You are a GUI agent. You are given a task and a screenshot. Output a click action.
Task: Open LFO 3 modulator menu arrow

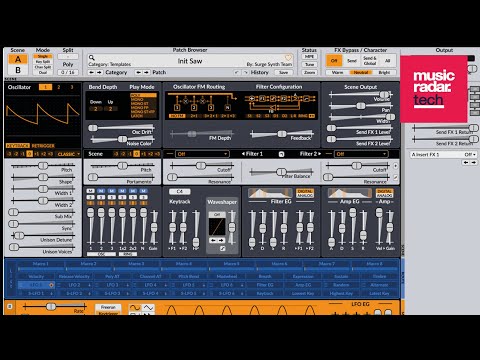tap(128, 285)
